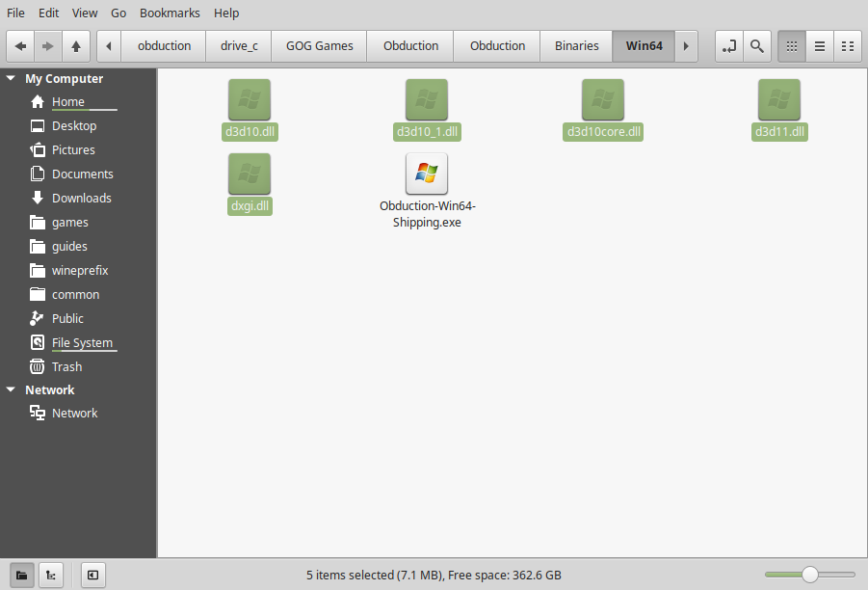Click the d3d10.dll file name
Viewport: 868px width, 590px height.
click(250, 132)
